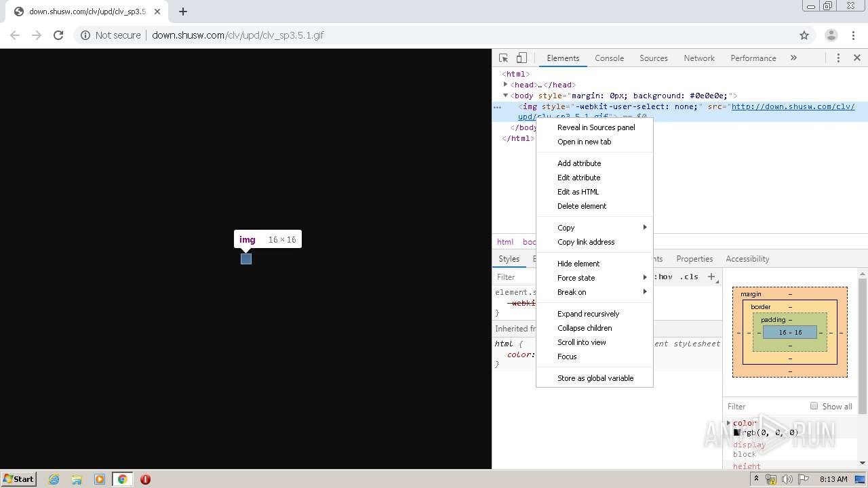Open a new browser tab
Viewport: 868px width, 488px height.
click(x=183, y=12)
